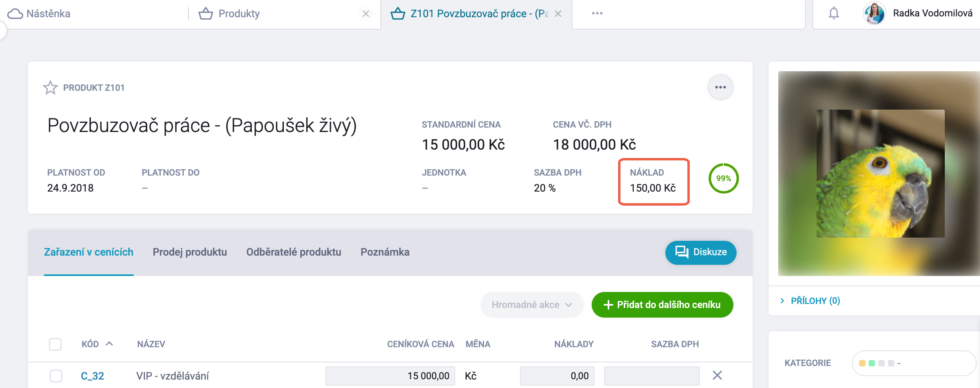Image resolution: width=980 pixels, height=388 pixels.
Task: Sort by KÓD column arrow
Action: [109, 344]
